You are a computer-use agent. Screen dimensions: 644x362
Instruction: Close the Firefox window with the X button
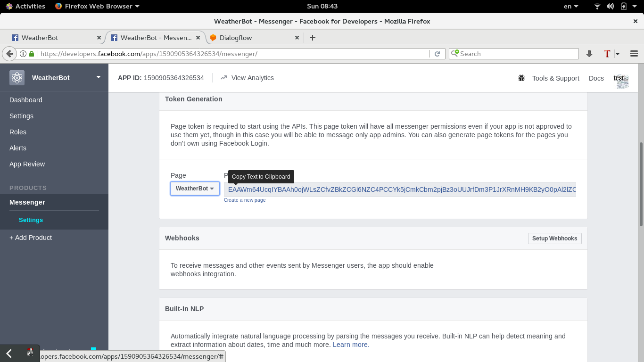click(635, 21)
